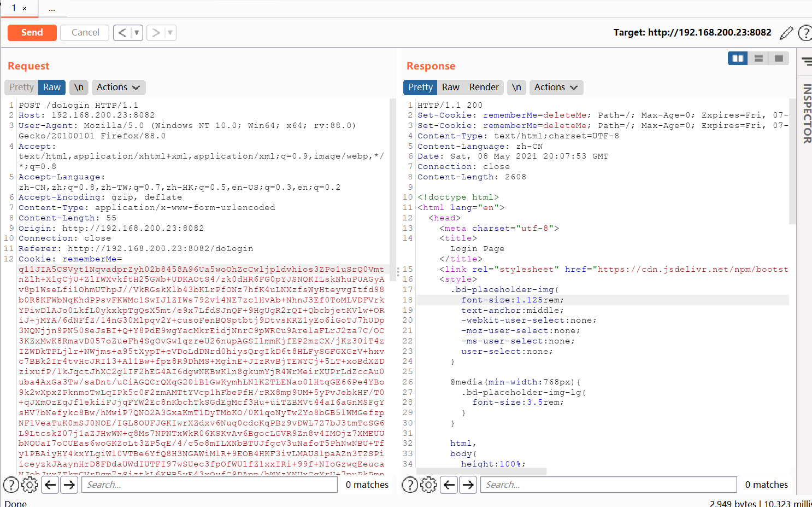Viewport: 812px width, 507px height.
Task: Switch to side-by-side split layout
Action: pyautogui.click(x=738, y=58)
